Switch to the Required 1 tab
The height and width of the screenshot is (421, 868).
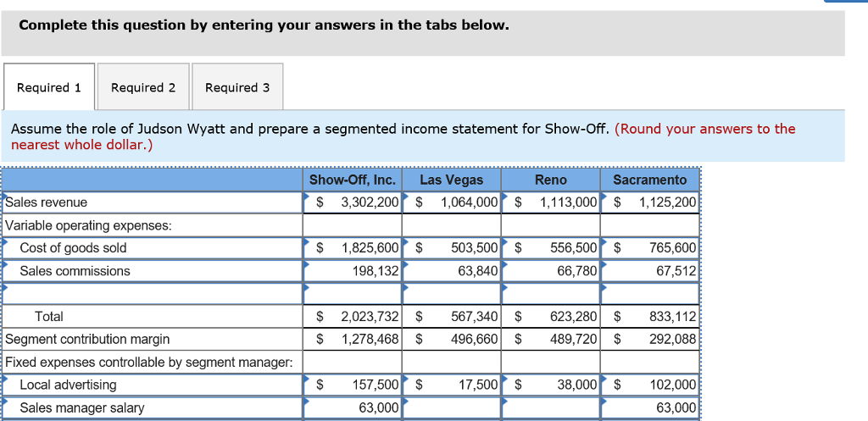click(49, 87)
